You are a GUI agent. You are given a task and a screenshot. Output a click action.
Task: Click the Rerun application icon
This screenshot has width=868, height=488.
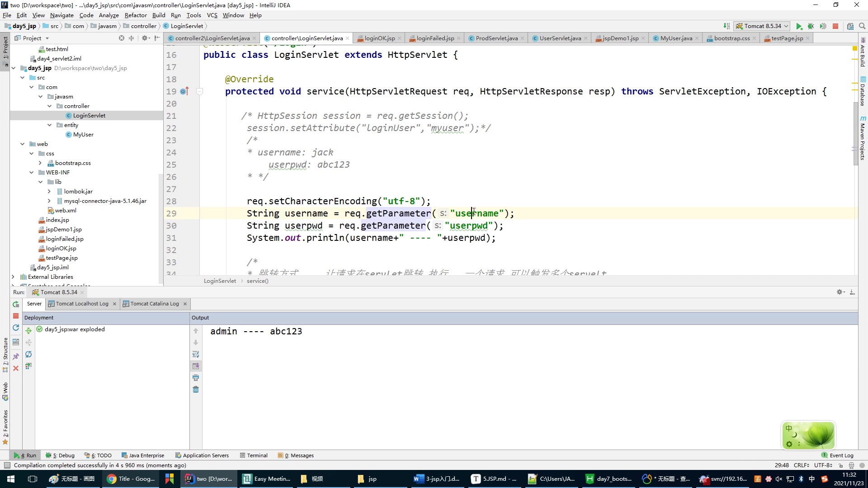pyautogui.click(x=15, y=305)
